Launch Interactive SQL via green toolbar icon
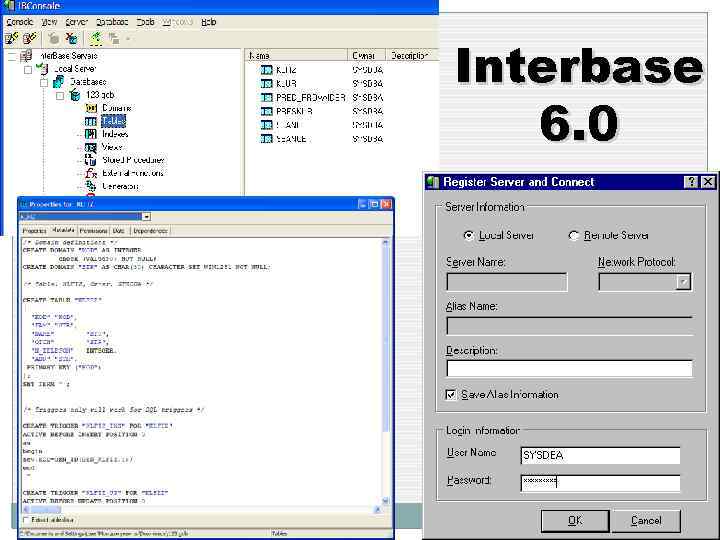This screenshot has width=720, height=540. click(96, 39)
